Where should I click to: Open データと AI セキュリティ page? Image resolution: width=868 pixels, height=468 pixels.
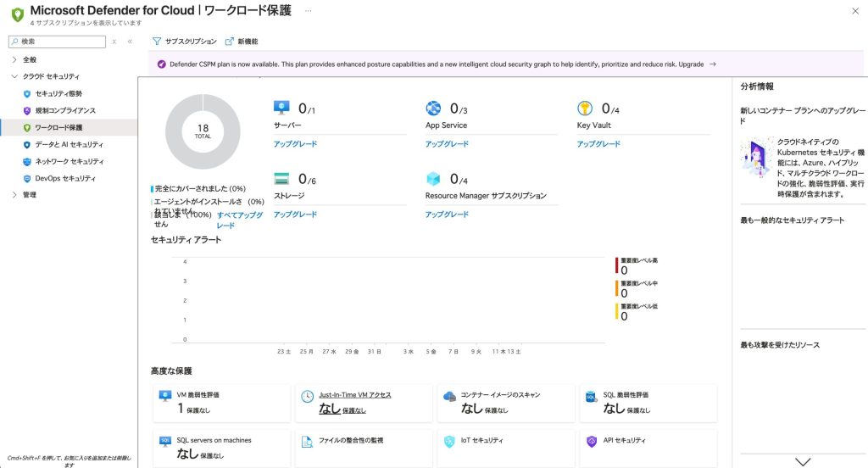[69, 145]
